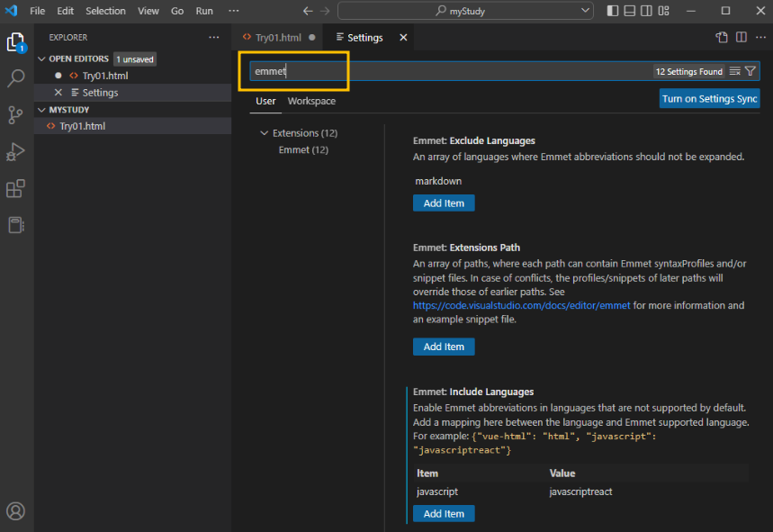Collapse the OPEN EDITORS section
Screen dimensions: 773x532
(41, 59)
